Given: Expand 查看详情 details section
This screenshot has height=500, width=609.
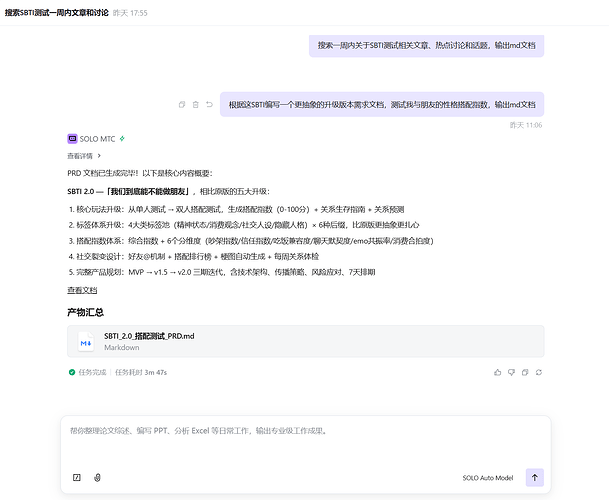Looking at the screenshot, I should coord(83,156).
